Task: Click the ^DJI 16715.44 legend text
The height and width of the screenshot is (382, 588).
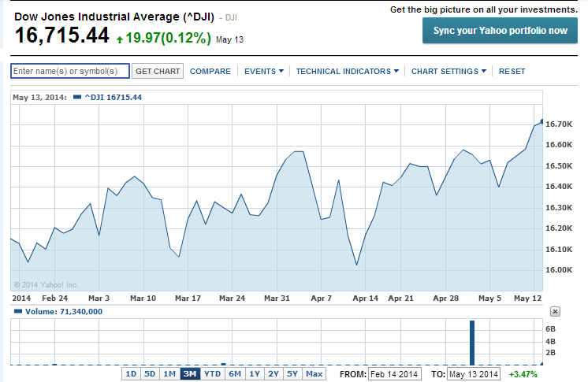Action: [x=114, y=97]
